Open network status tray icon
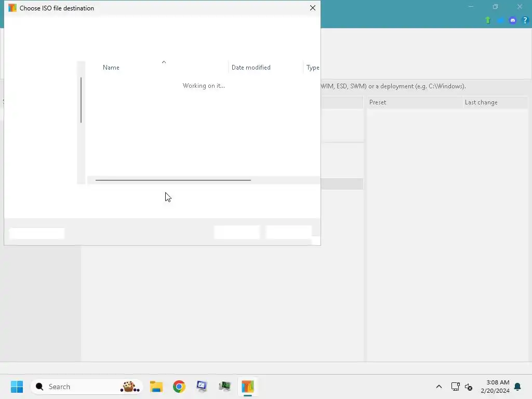This screenshot has height=399, width=532. tap(455, 387)
